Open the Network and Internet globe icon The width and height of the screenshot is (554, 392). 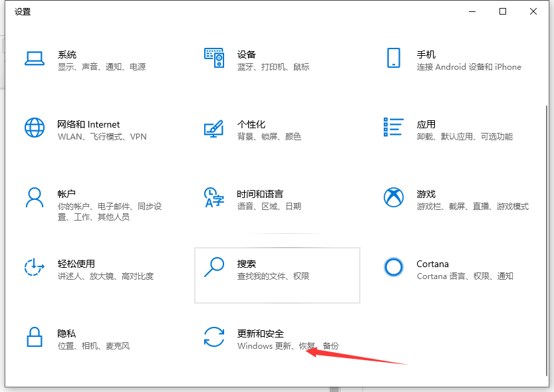point(35,128)
